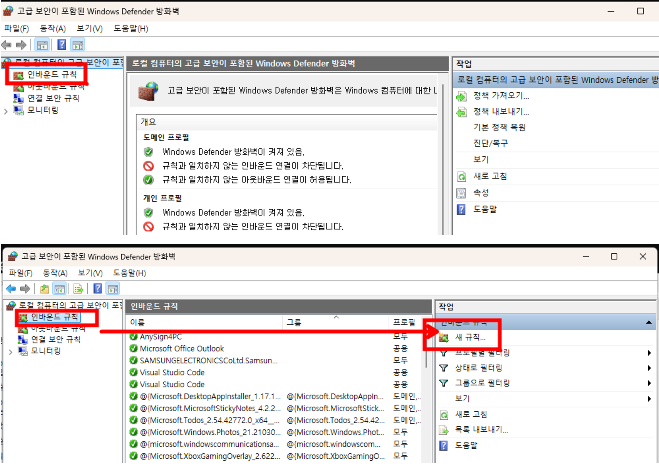Click 진단/복구 action
This screenshot has width=659, height=467.
pyautogui.click(x=490, y=143)
